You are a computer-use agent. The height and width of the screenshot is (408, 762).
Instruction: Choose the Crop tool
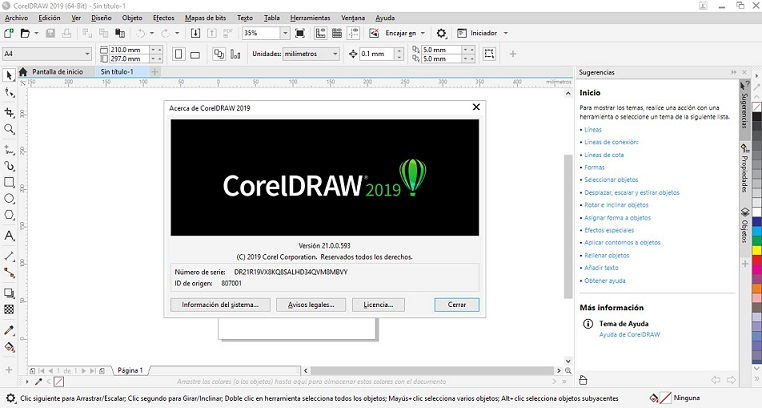9,112
